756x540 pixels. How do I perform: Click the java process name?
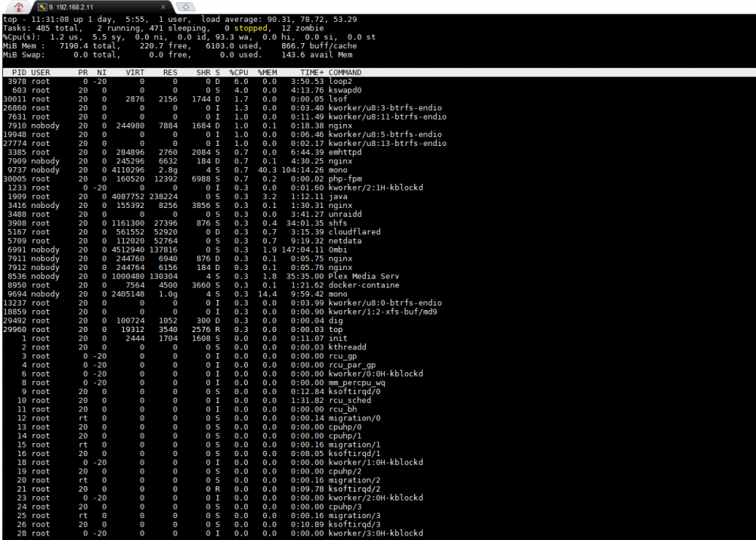pyautogui.click(x=337, y=196)
